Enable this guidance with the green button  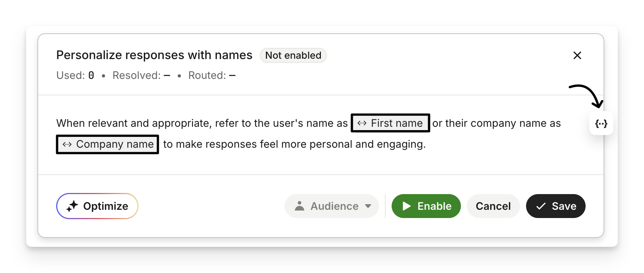coord(426,206)
